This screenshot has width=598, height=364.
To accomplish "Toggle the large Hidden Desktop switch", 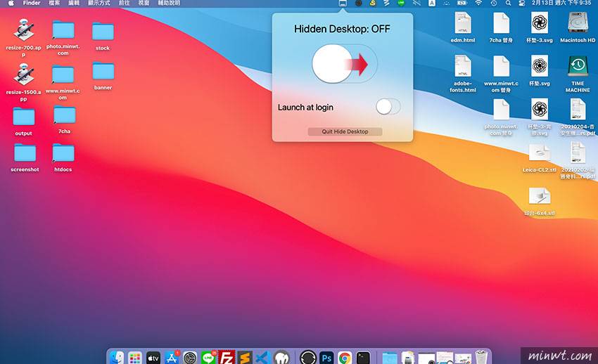I will click(x=345, y=63).
